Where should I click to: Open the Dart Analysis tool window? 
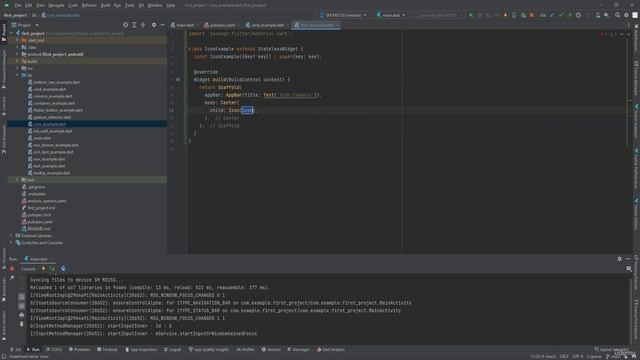[331, 349]
